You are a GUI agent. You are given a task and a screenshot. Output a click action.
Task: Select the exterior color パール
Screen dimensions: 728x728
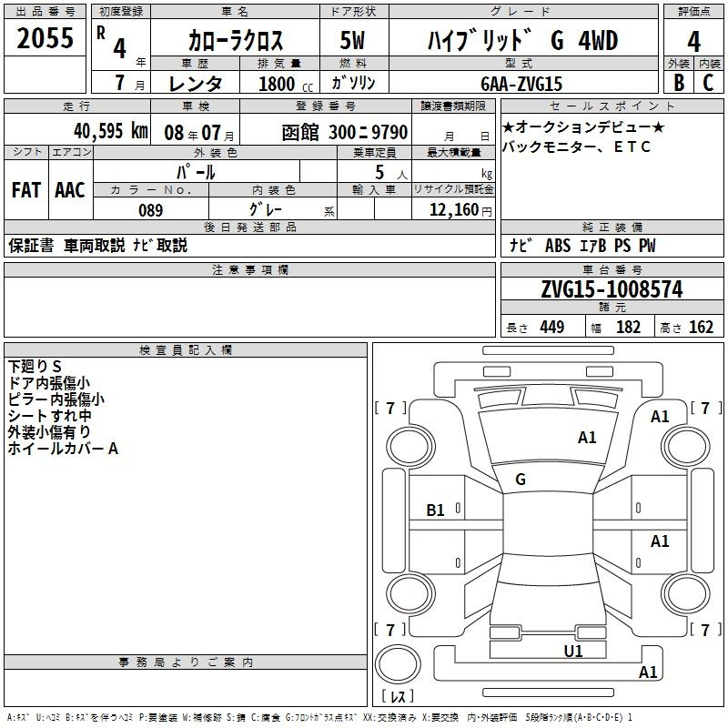pyautogui.click(x=196, y=172)
